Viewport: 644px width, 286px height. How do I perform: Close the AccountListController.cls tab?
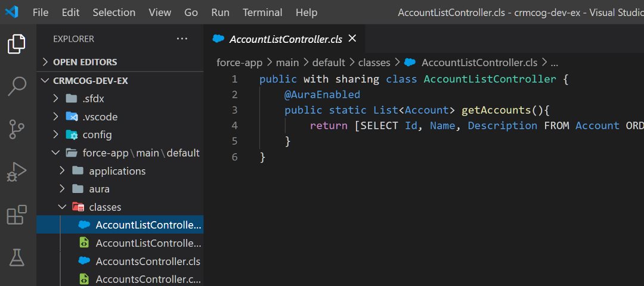coord(352,39)
